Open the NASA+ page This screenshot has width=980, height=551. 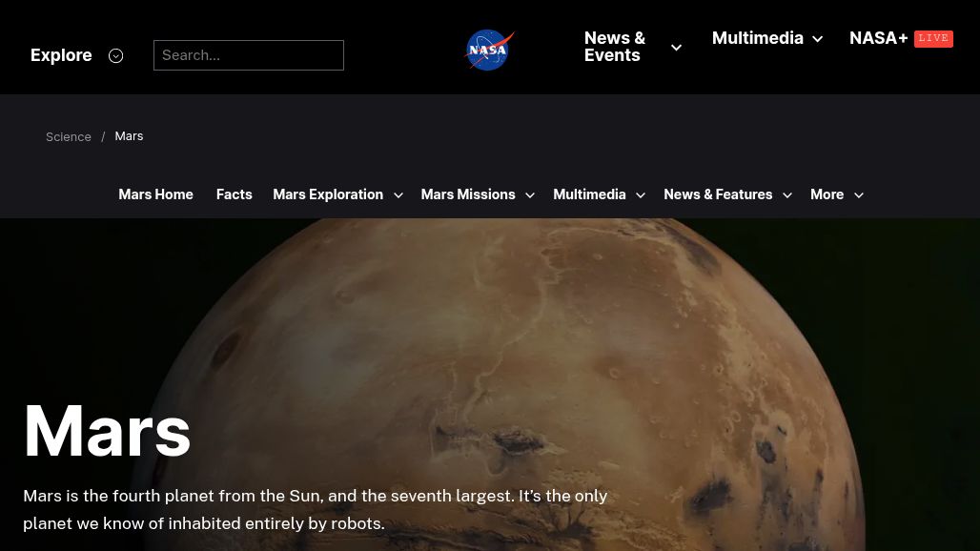[x=878, y=38]
